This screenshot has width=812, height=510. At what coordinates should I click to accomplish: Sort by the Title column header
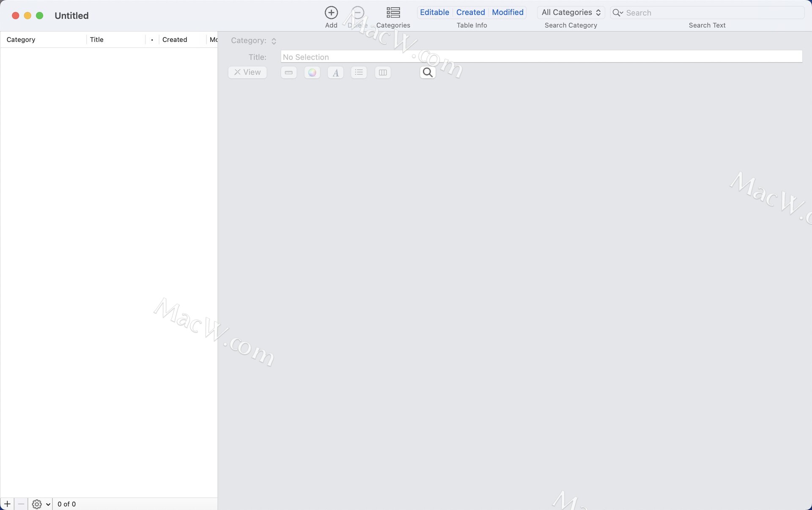click(x=116, y=39)
